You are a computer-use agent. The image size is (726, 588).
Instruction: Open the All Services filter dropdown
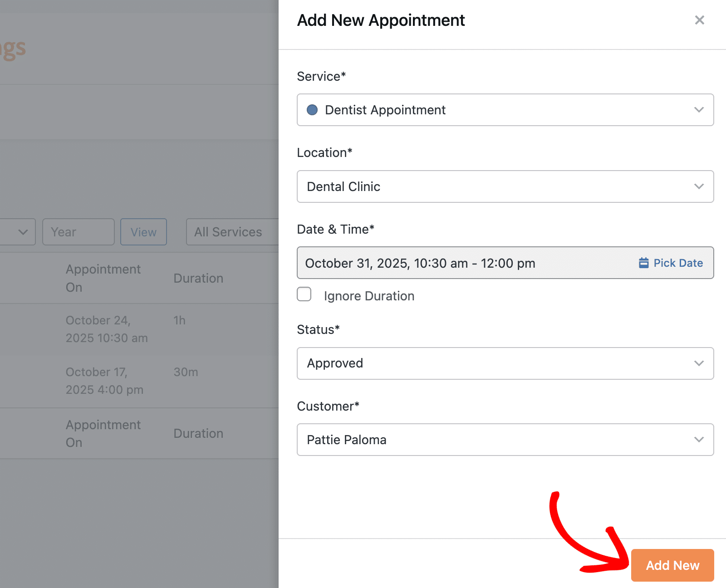tap(231, 232)
